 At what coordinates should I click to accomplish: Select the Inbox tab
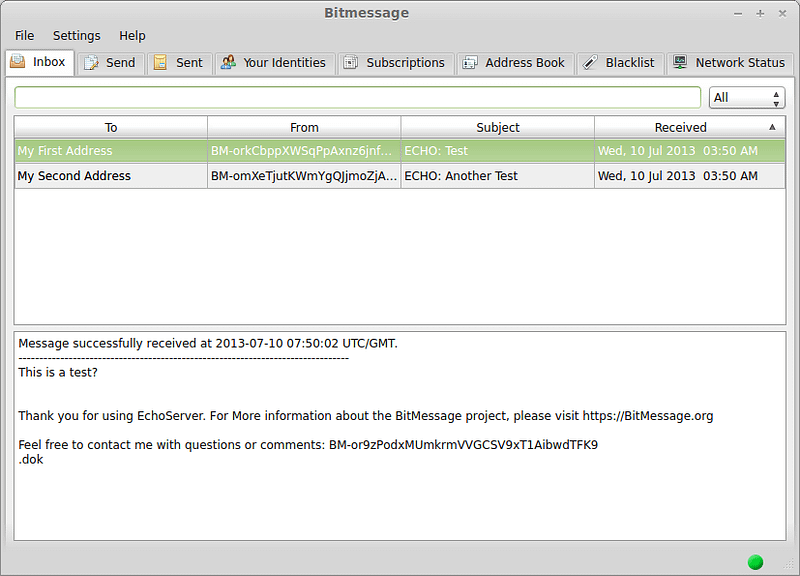(x=40, y=62)
